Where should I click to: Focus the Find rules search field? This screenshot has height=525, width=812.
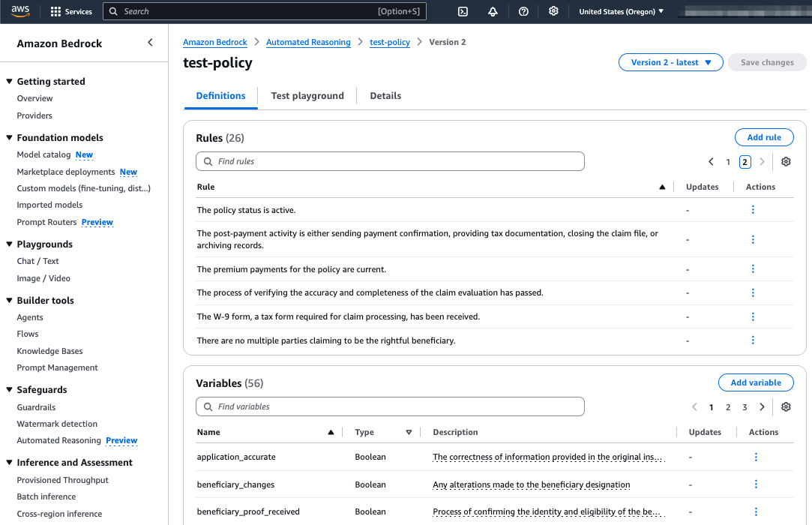[390, 161]
